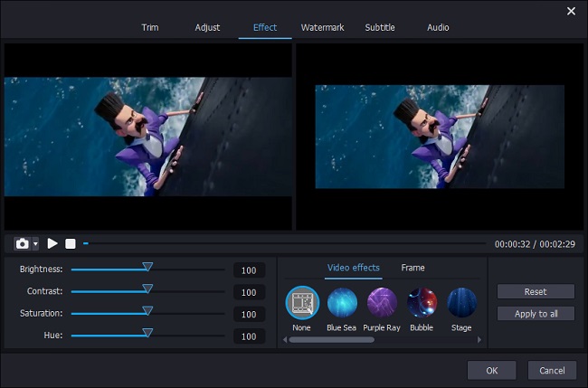The height and width of the screenshot is (388, 588).
Task: Select the None video effect
Action: click(302, 303)
